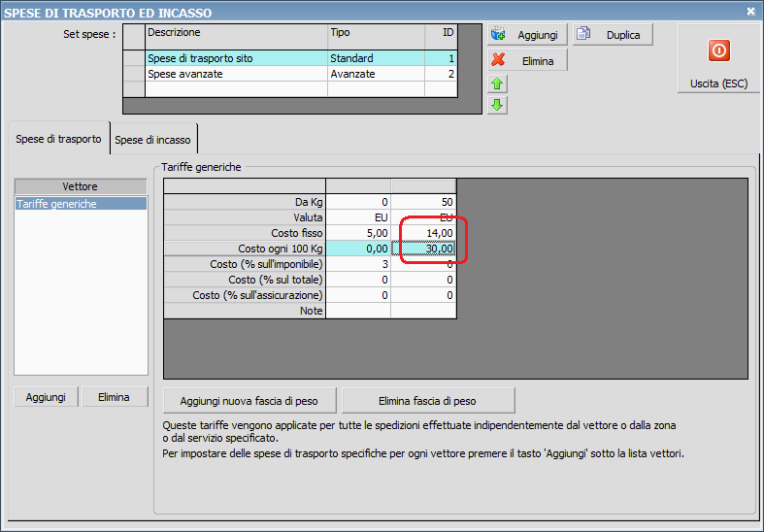Click the Vettore list header
764x532 pixels.
coord(81,186)
